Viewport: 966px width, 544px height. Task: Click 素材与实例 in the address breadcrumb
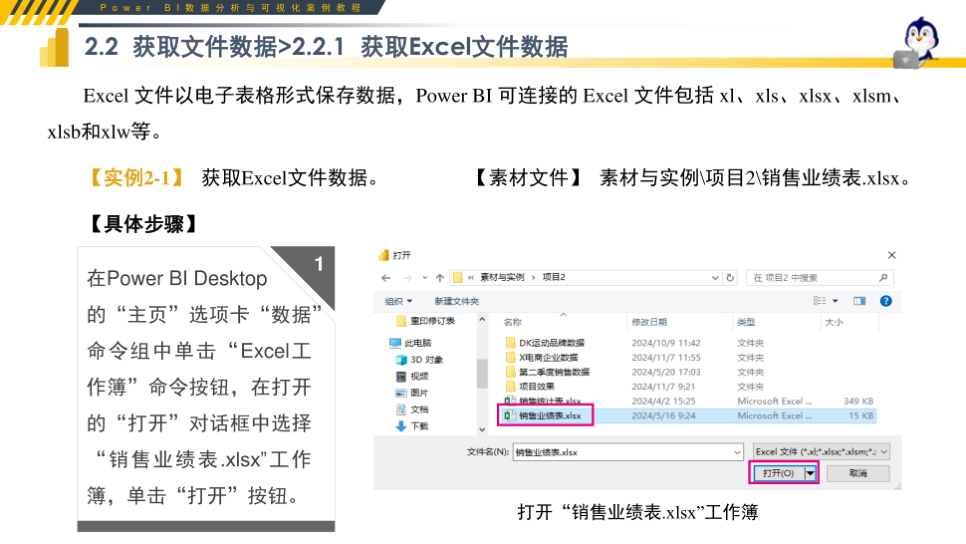[502, 278]
